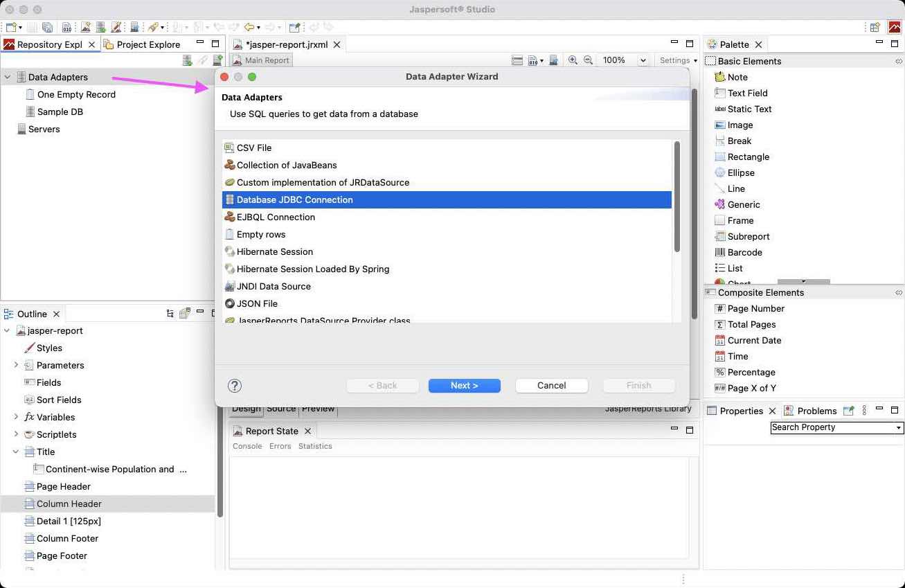
Task: Expand the Variables outline node
Action: pyautogui.click(x=16, y=417)
